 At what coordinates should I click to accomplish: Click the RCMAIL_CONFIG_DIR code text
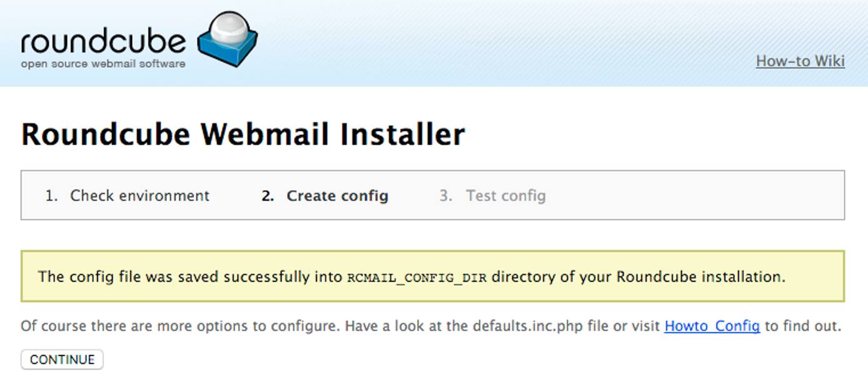pyautogui.click(x=416, y=277)
